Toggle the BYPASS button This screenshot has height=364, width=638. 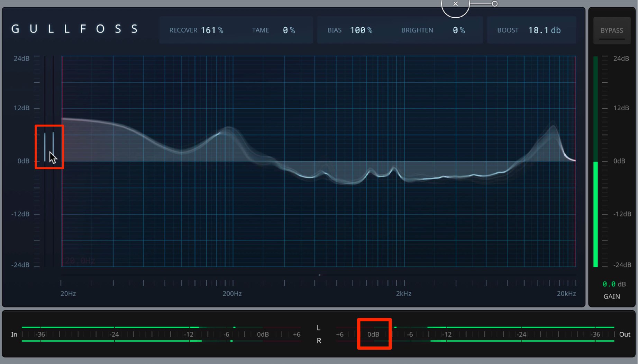point(612,30)
